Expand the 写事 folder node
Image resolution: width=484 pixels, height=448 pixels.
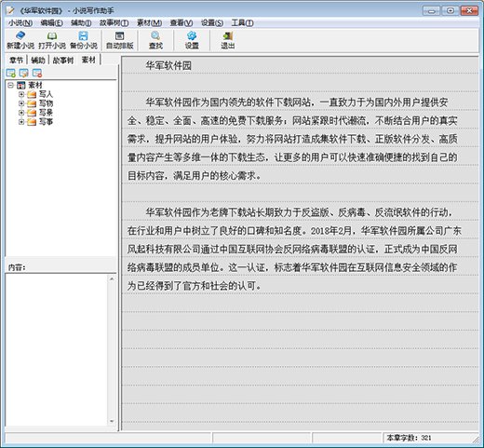point(21,122)
